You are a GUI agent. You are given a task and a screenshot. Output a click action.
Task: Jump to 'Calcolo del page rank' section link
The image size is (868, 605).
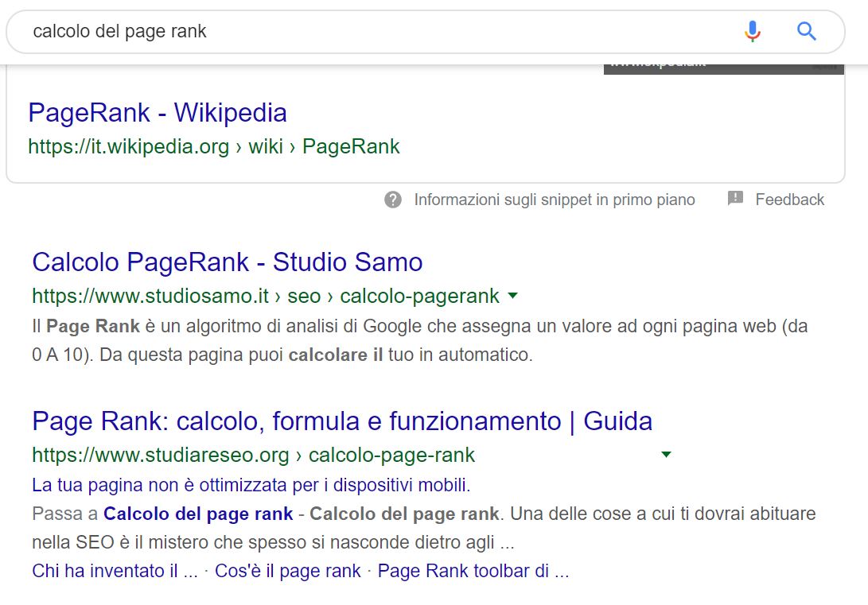pyautogui.click(x=198, y=514)
